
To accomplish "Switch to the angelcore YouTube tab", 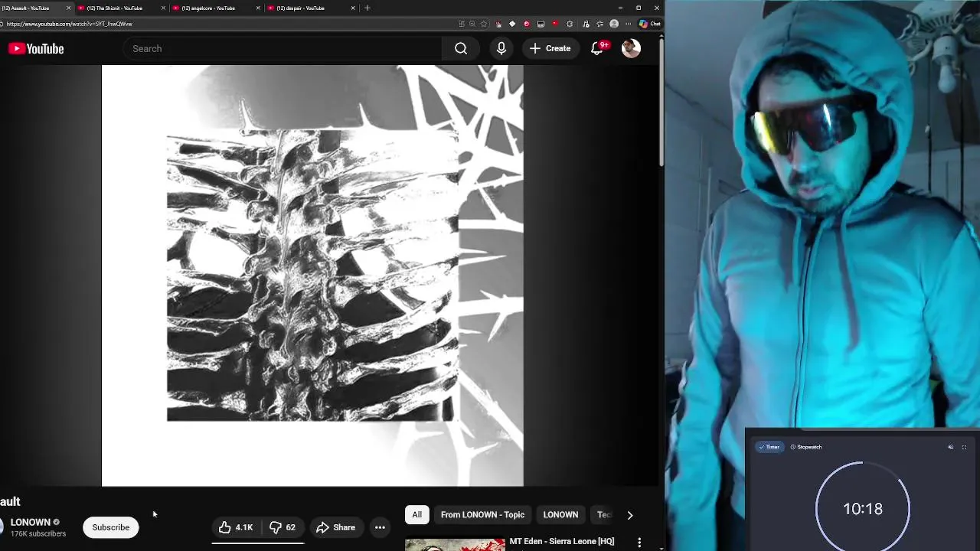I will (217, 8).
